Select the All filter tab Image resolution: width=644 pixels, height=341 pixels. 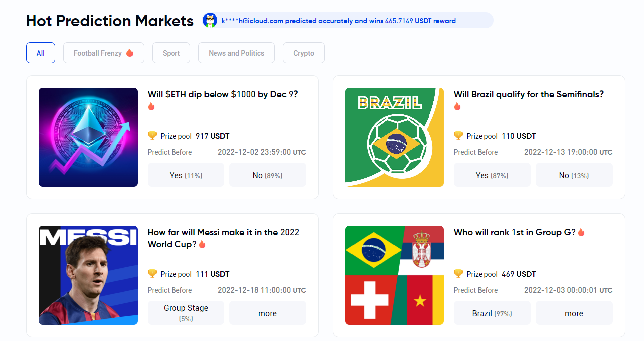(41, 53)
